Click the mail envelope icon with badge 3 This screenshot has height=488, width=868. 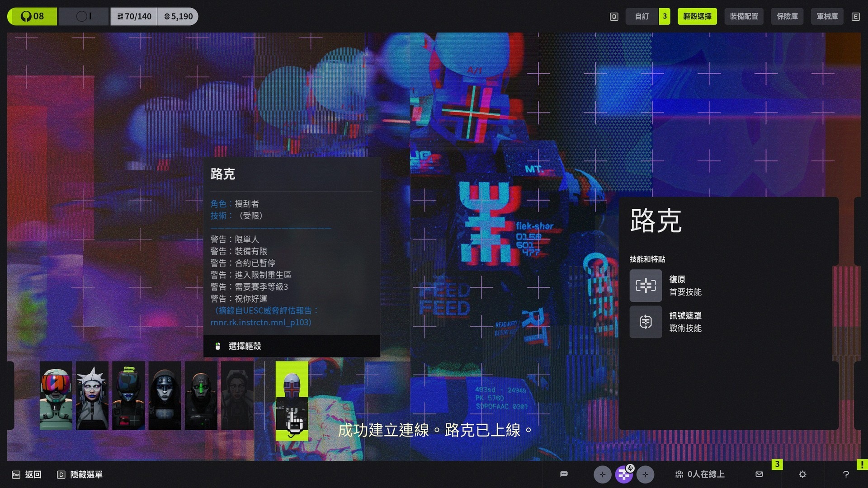pyautogui.click(x=759, y=474)
